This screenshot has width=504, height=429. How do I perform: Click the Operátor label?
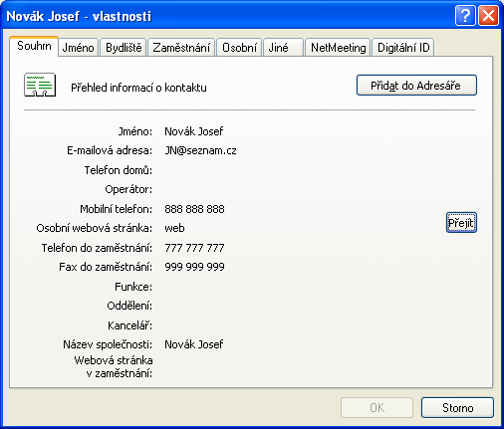coord(128,189)
